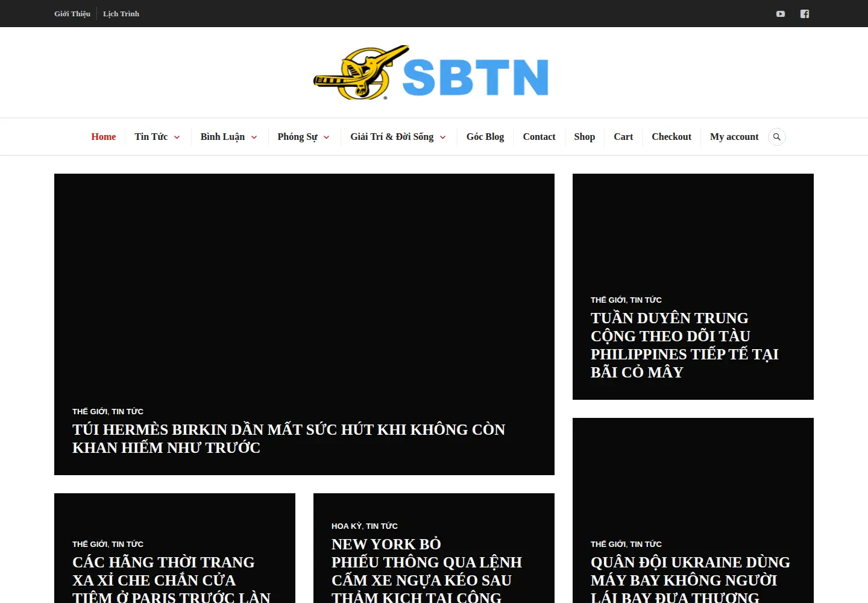This screenshot has height=603, width=868.
Task: Expand the Tin Tức submenu chevron
Action: pyautogui.click(x=177, y=137)
